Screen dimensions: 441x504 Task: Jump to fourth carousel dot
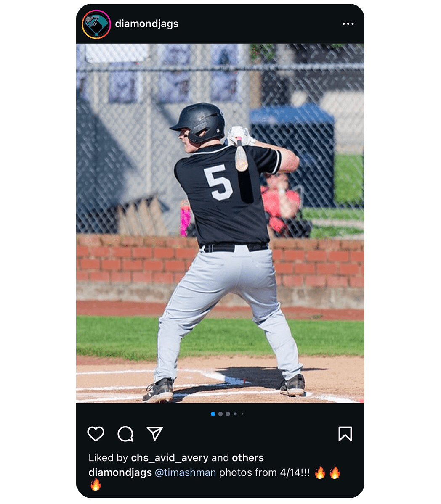[x=235, y=414]
